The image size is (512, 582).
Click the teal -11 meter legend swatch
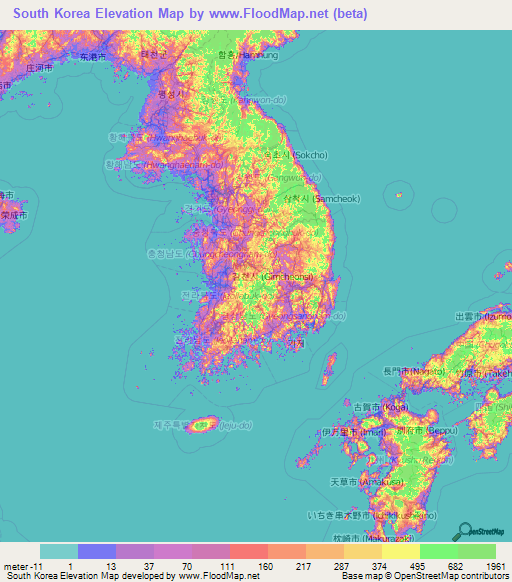tap(59, 551)
